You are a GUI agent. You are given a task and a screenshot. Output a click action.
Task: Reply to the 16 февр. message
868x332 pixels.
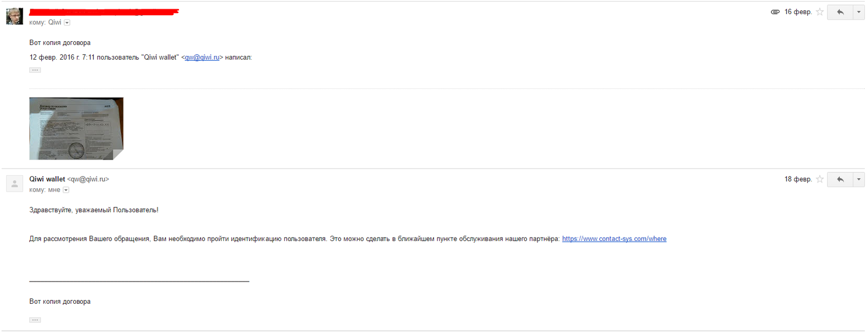click(840, 12)
